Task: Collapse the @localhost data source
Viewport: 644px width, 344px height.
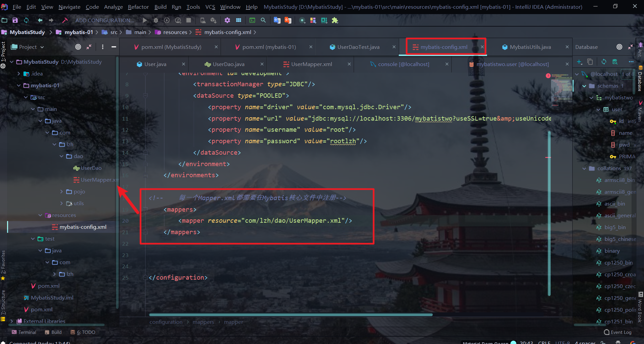Action: point(577,74)
